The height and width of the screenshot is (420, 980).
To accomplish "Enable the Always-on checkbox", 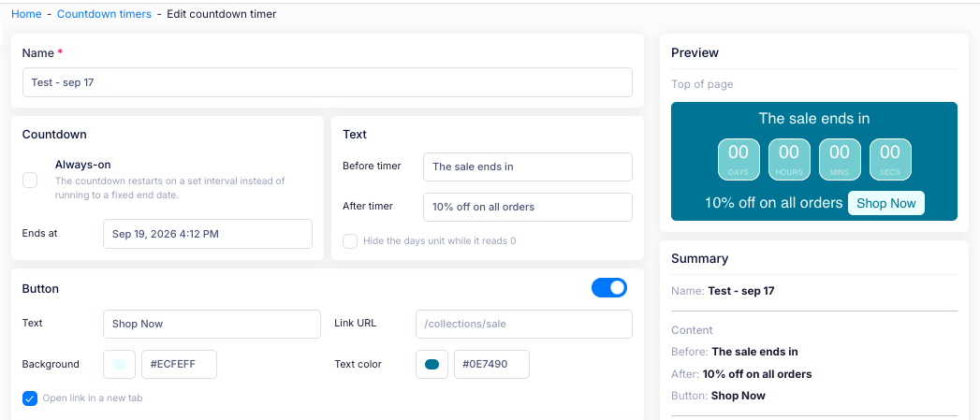I will (30, 180).
